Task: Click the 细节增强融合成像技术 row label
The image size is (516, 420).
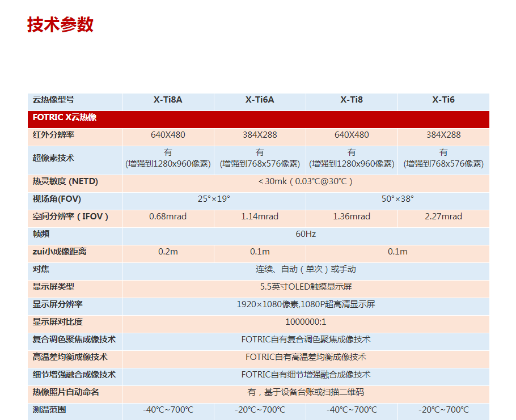Action: [x=74, y=375]
